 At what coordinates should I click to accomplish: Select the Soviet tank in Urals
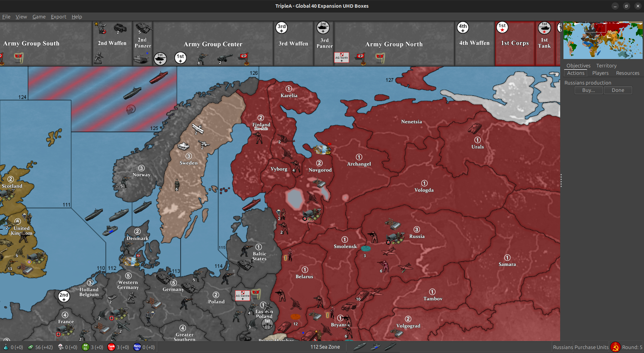(475, 128)
